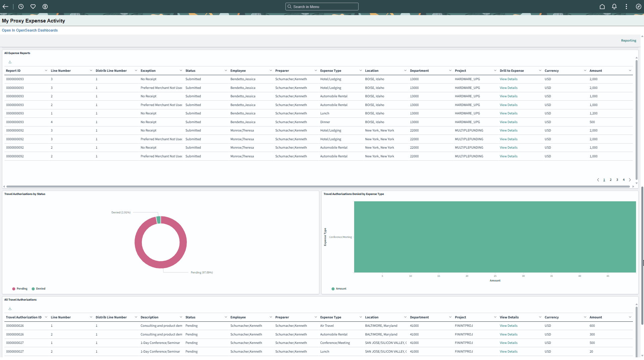The height and width of the screenshot is (360, 644).
Task: Open the Status column filter dropdown
Action: point(225,70)
